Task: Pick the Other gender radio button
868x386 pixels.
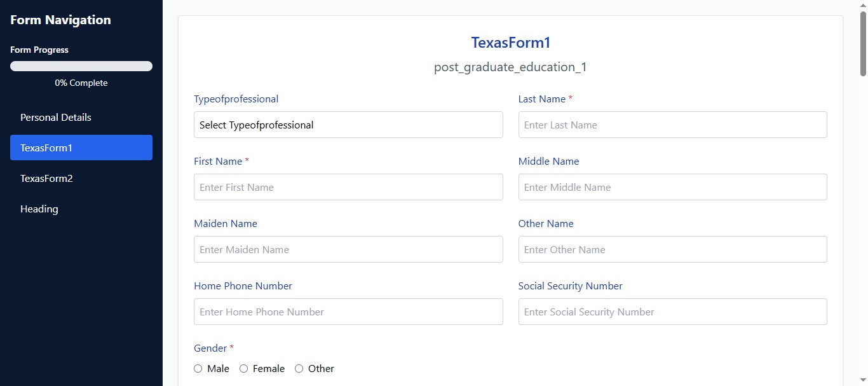Action: (299, 369)
